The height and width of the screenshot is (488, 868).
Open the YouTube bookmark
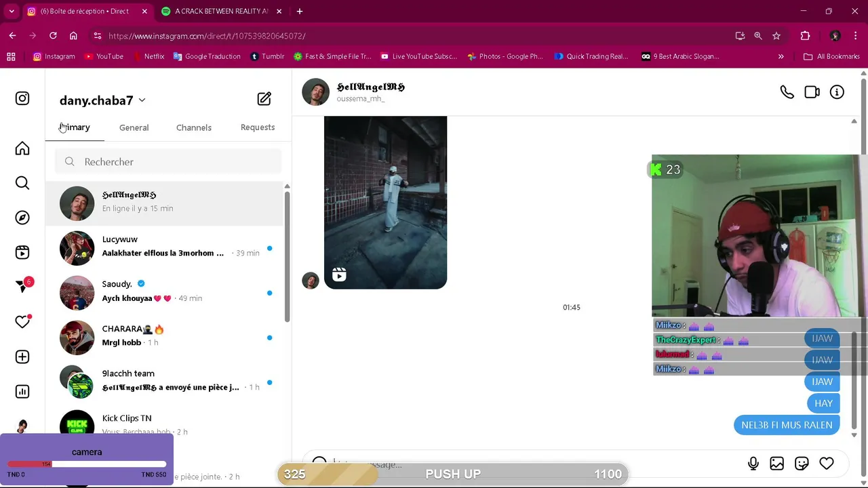tap(104, 57)
